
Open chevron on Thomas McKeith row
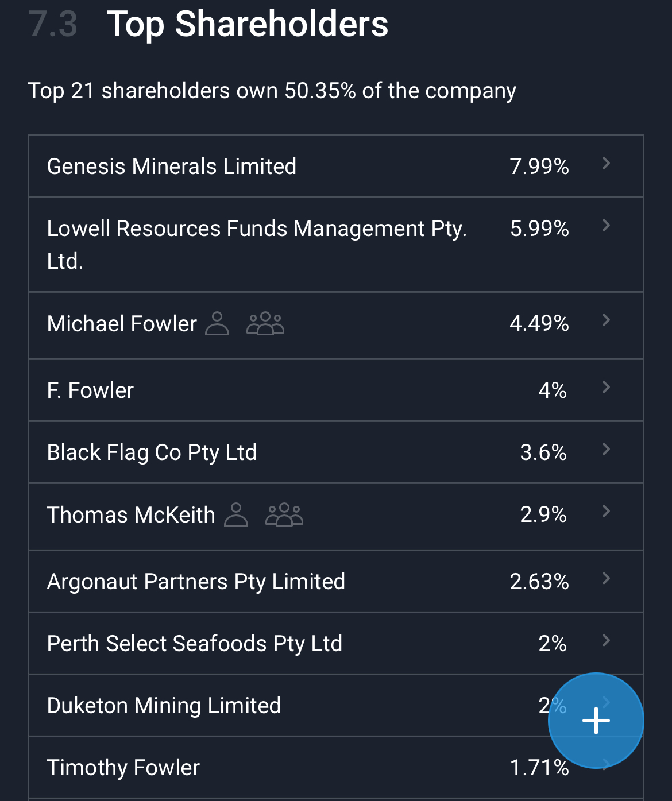(606, 512)
